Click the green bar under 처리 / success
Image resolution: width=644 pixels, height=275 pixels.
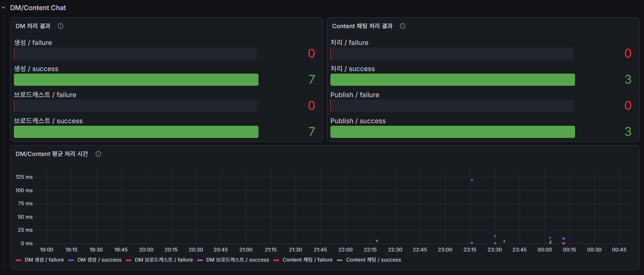453,80
